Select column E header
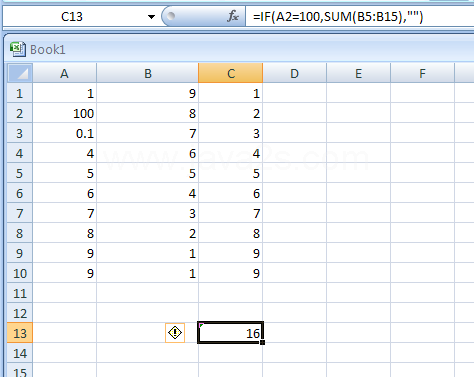This screenshot has height=377, width=474. click(x=358, y=73)
